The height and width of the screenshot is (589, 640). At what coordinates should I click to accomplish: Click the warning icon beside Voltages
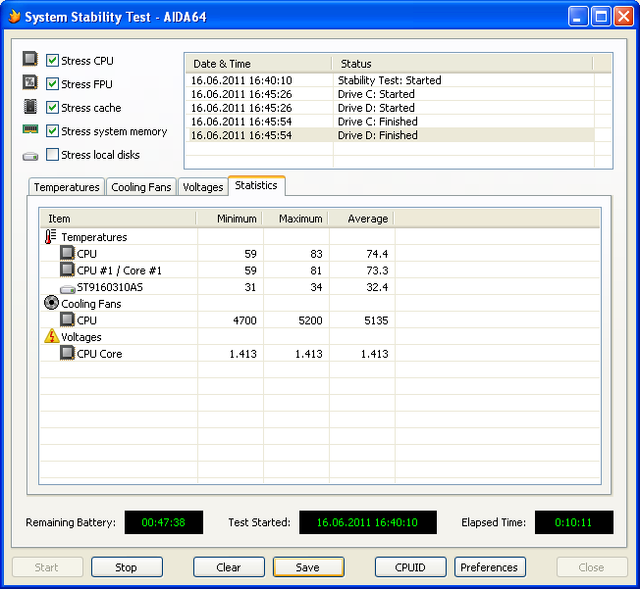click(52, 337)
